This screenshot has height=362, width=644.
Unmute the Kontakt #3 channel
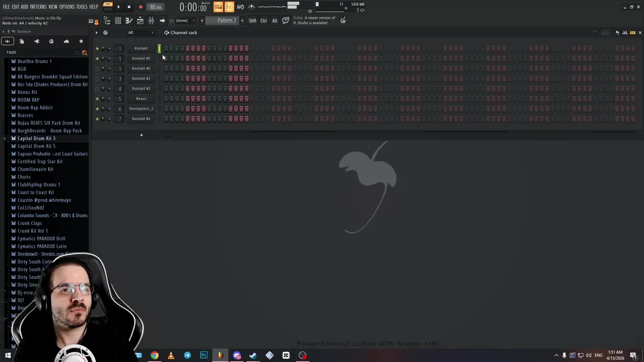click(97, 89)
